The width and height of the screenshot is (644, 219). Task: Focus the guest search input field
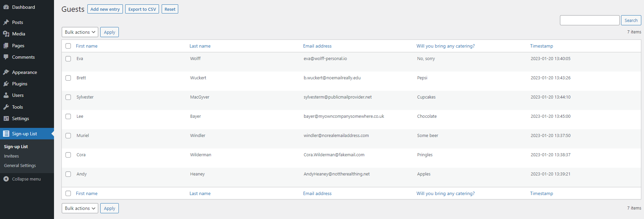pyautogui.click(x=589, y=20)
